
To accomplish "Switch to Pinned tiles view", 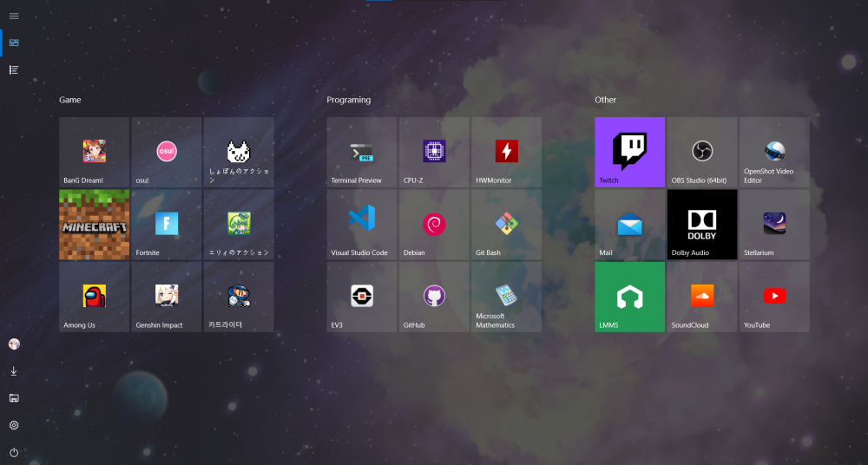I will [x=14, y=43].
